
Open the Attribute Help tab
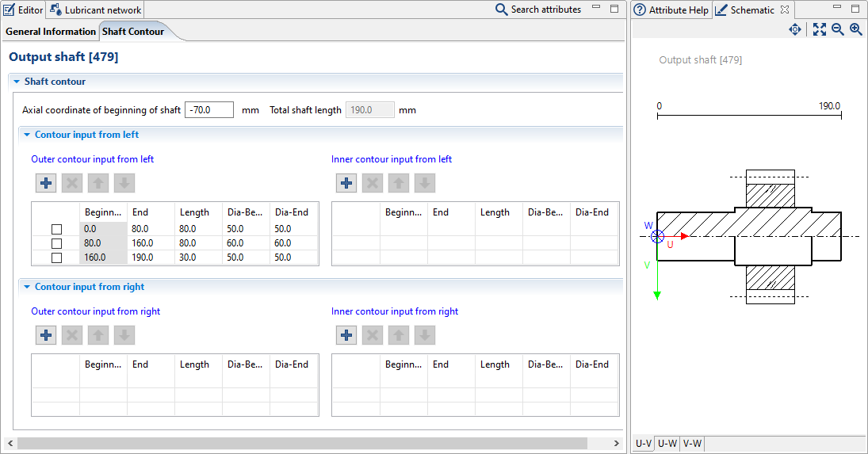[671, 10]
